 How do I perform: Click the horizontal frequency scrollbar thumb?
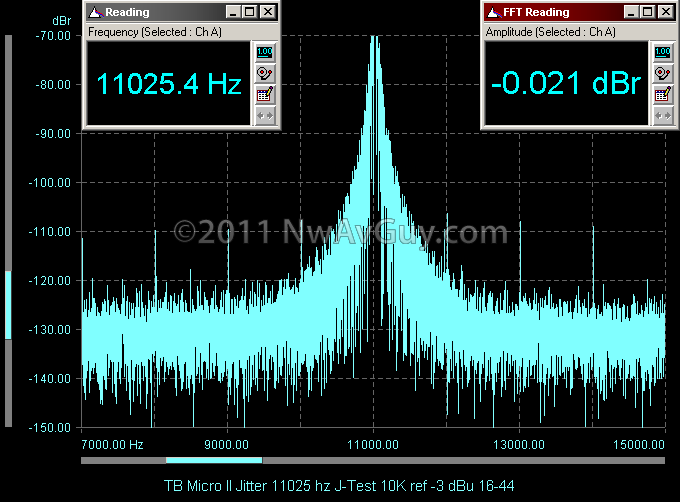[x=213, y=460]
